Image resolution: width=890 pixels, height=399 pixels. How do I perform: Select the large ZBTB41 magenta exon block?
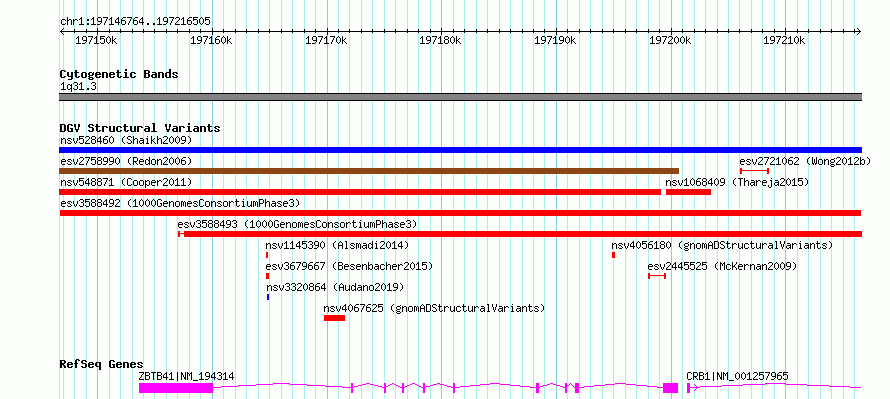click(176, 388)
